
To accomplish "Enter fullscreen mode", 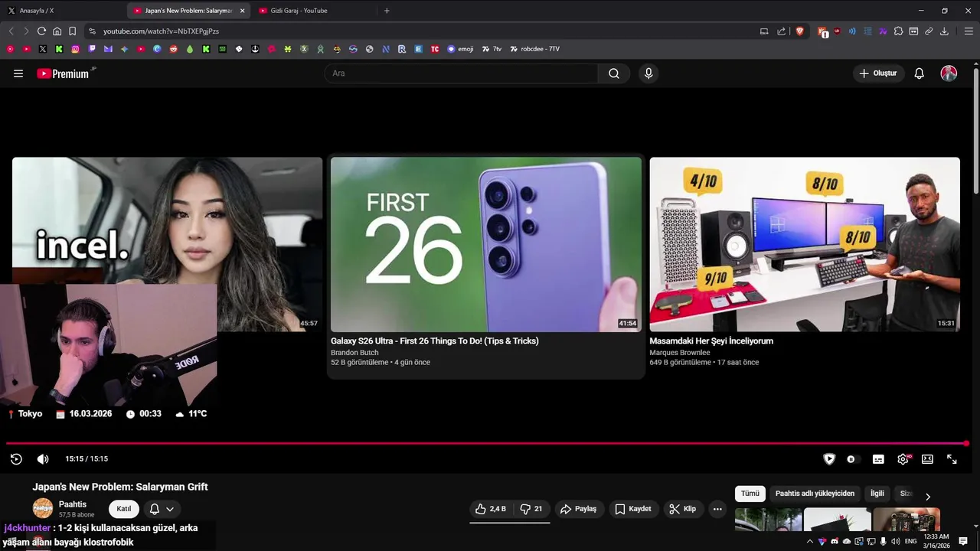I will [x=952, y=459].
